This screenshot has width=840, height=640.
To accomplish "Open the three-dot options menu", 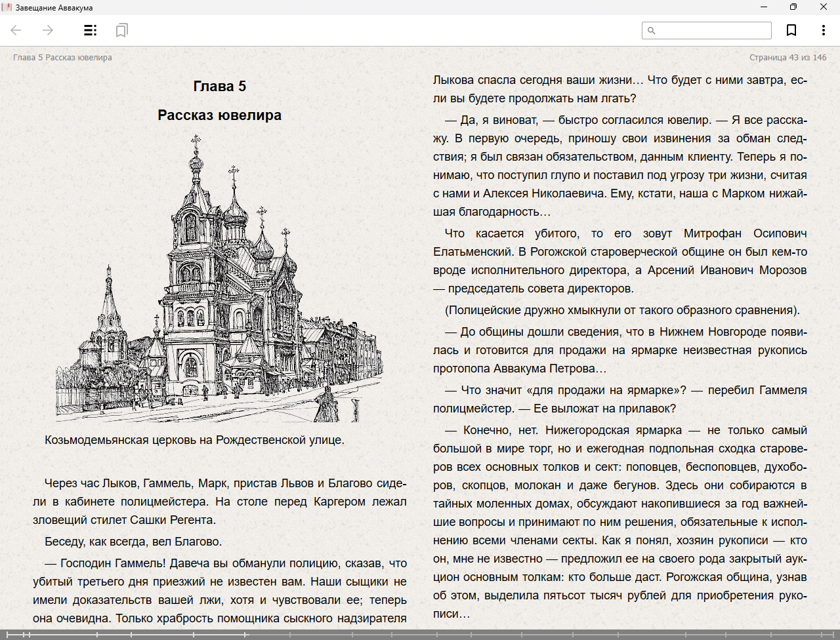I will 823,30.
